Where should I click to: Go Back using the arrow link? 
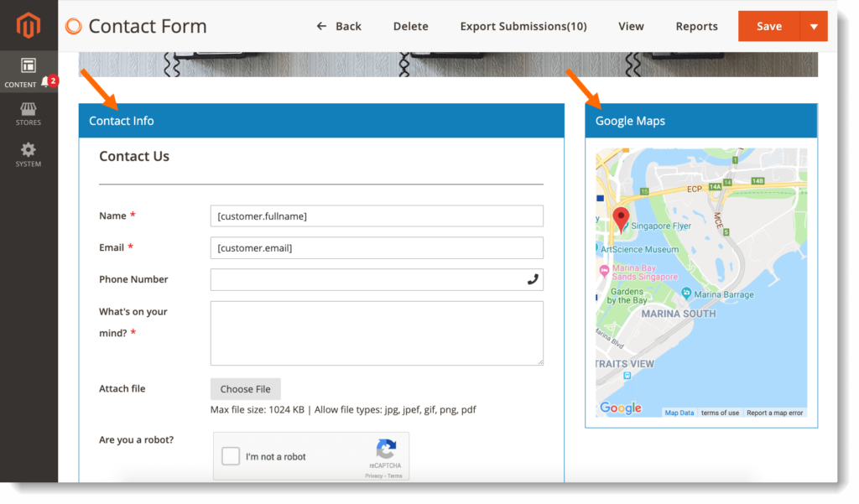339,26
